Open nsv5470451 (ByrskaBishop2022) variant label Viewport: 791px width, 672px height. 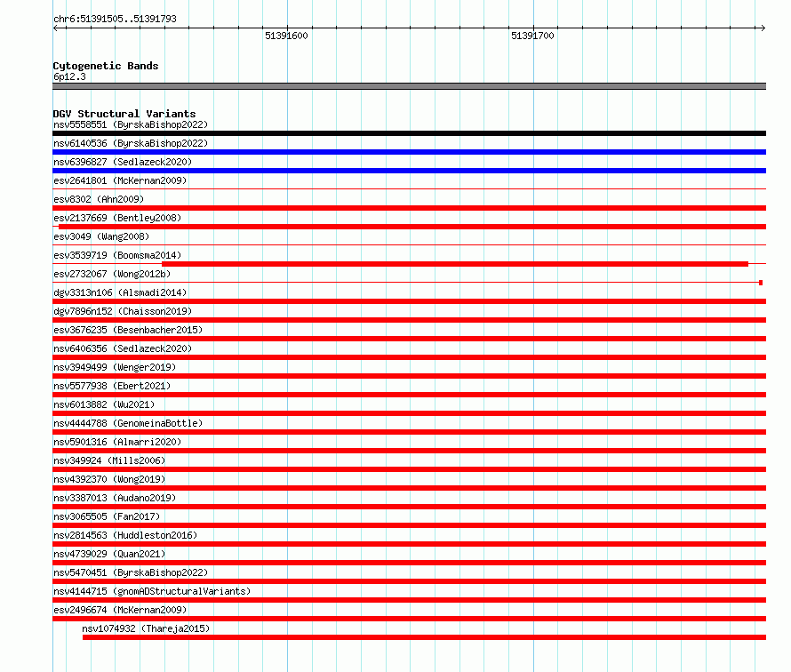click(131, 572)
